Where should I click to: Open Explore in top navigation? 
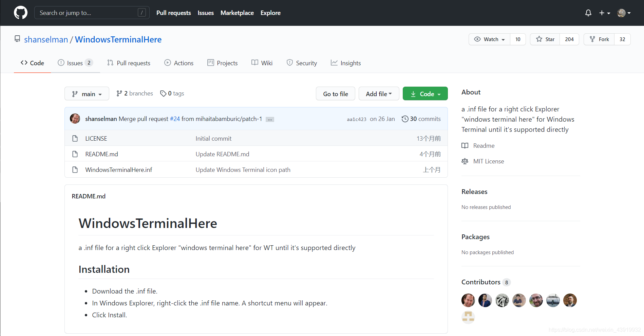point(270,13)
